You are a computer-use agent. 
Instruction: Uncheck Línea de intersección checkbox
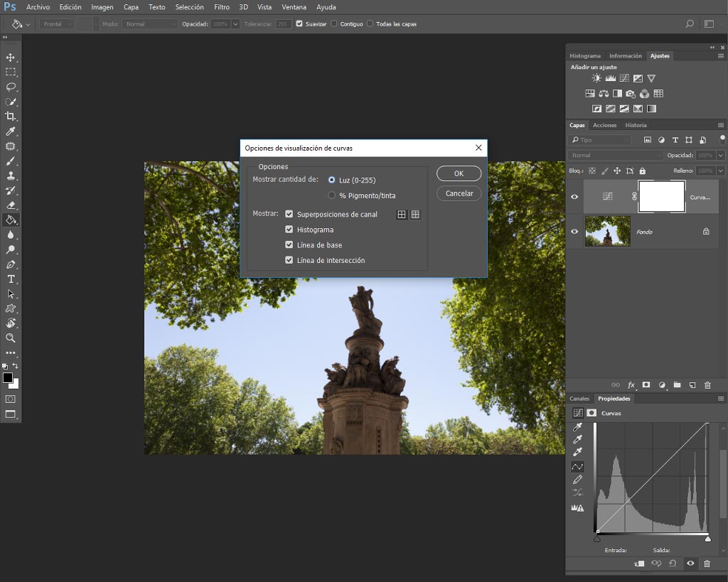(x=289, y=260)
